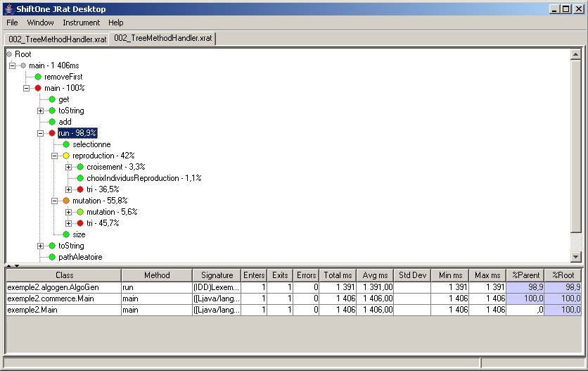588x371 pixels.
Task: Click the %Parent column header
Action: click(524, 275)
